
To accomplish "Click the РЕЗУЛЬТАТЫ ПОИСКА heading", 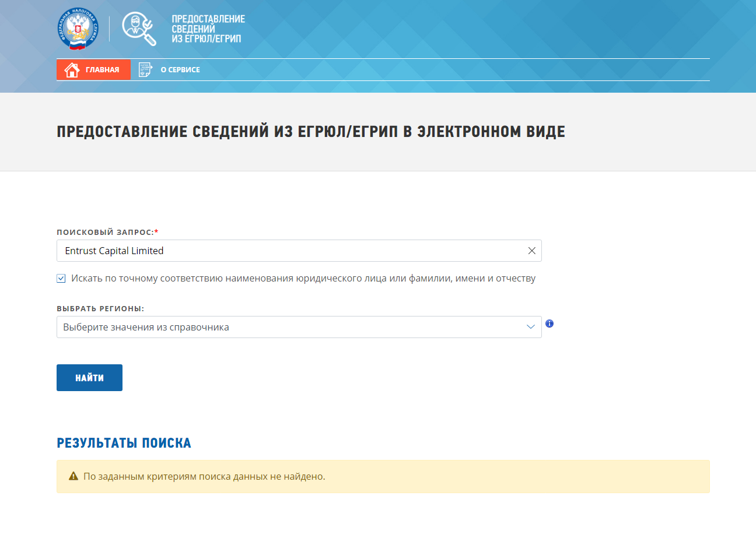I will point(123,443).
